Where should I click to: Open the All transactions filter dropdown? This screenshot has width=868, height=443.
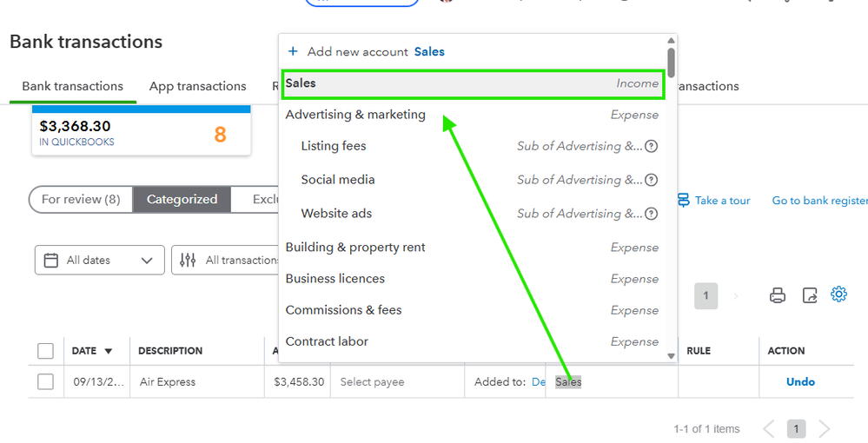tap(226, 260)
